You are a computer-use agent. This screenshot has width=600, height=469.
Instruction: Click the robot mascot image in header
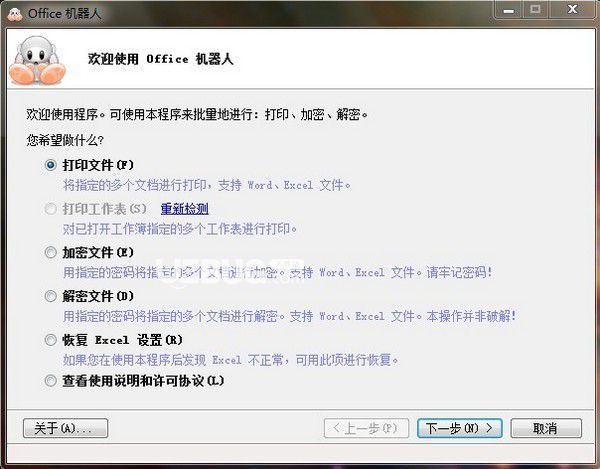pos(37,60)
